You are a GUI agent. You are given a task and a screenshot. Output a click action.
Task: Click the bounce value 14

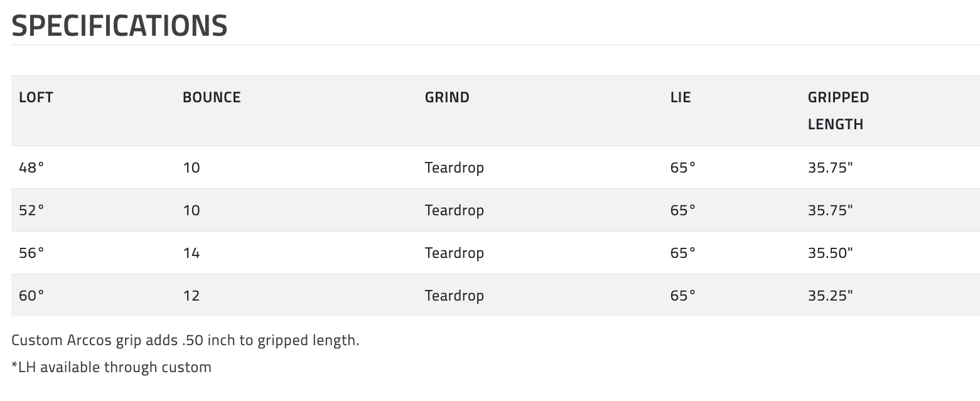191,253
